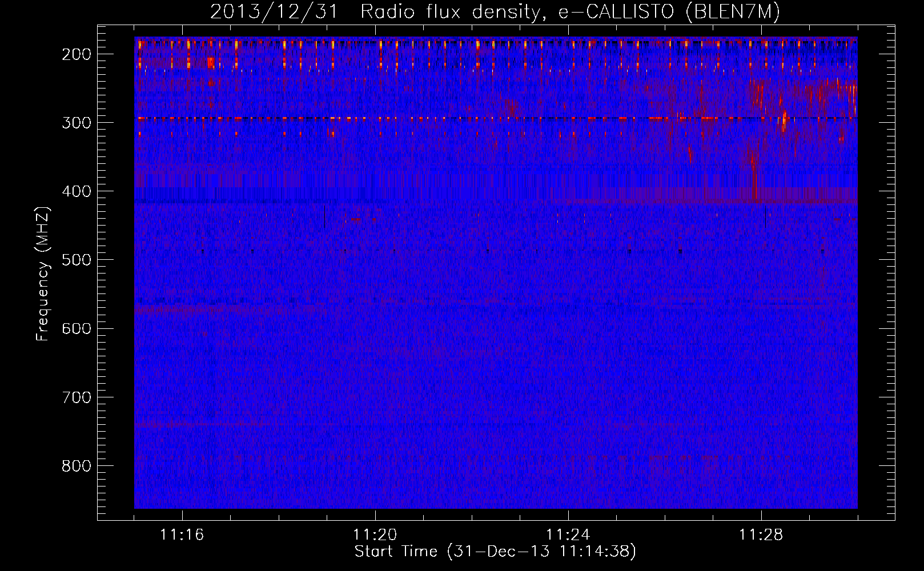Click the date "2013/12/31" in the title
The width and height of the screenshot is (924, 571).
[275, 12]
